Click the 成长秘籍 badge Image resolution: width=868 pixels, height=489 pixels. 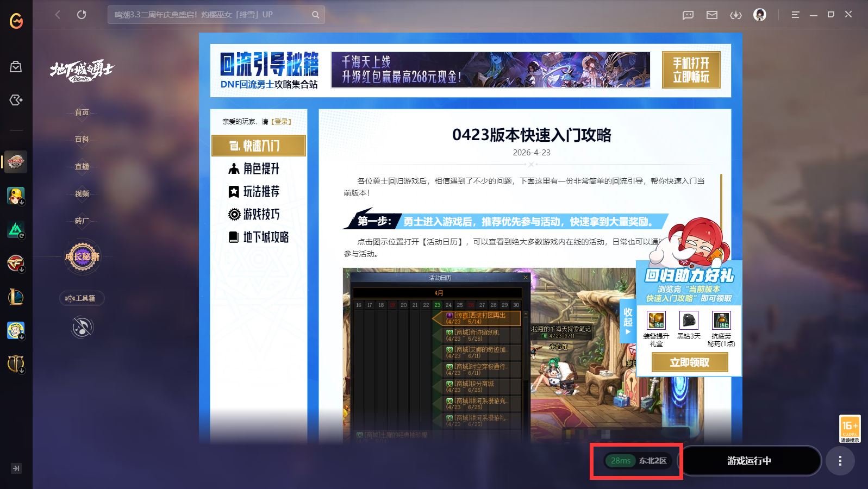point(82,257)
